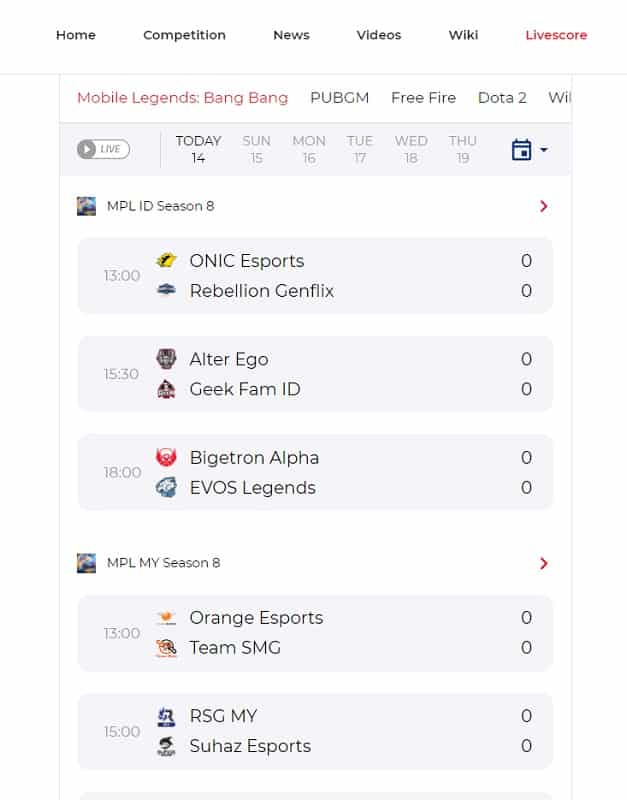Click the MPL ID Season 8 league icon

point(86,206)
